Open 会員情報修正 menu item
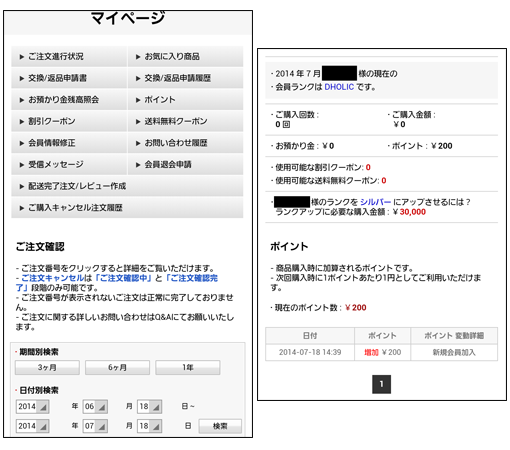Image resolution: width=510 pixels, height=450 pixels. pyautogui.click(x=69, y=143)
